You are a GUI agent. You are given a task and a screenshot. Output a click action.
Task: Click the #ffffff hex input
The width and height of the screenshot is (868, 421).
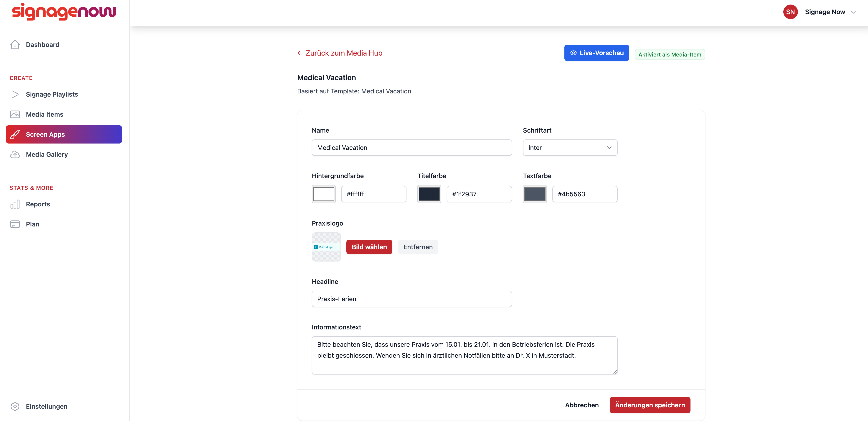coord(373,194)
